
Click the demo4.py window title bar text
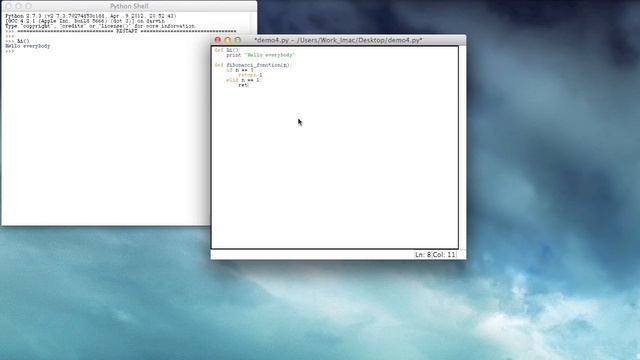pos(338,40)
